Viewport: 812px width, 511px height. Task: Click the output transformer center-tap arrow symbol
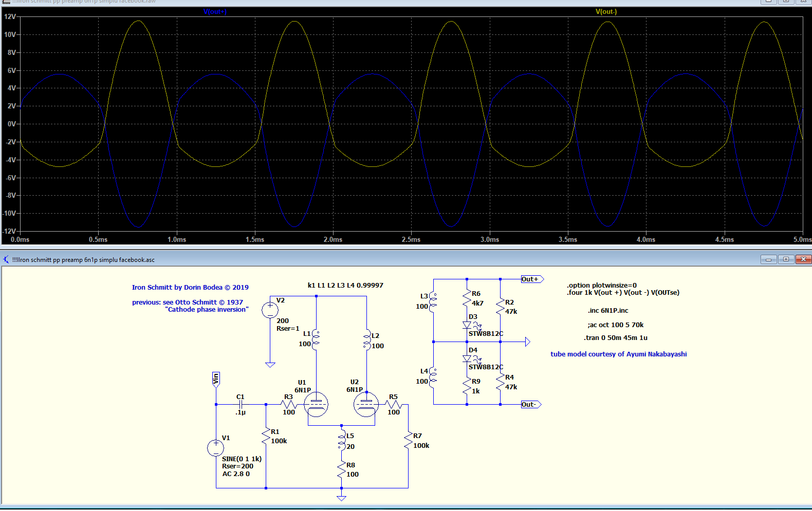[527, 342]
